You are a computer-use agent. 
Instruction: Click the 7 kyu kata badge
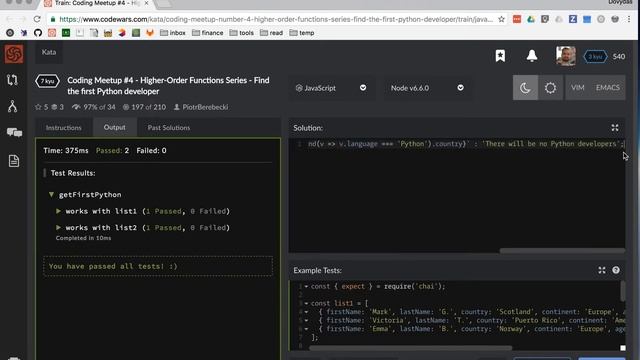coord(47,81)
